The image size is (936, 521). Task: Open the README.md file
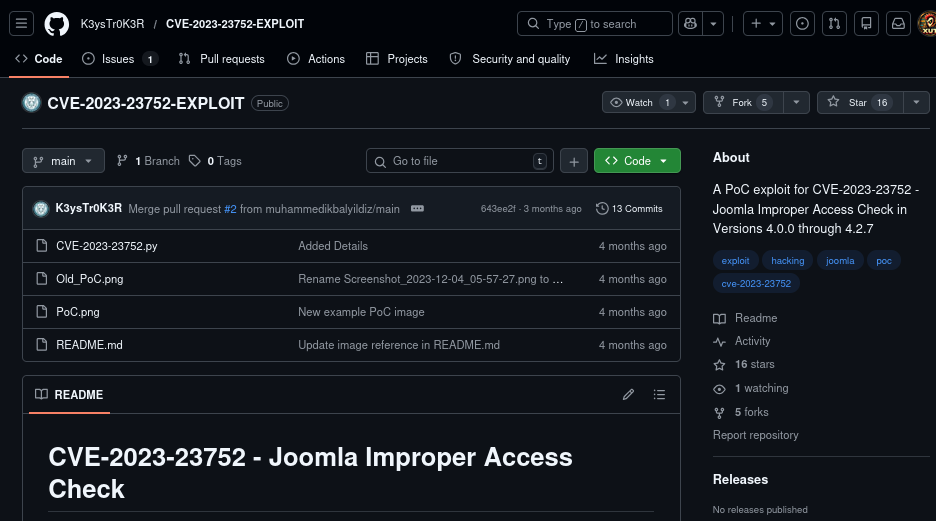(x=90, y=344)
